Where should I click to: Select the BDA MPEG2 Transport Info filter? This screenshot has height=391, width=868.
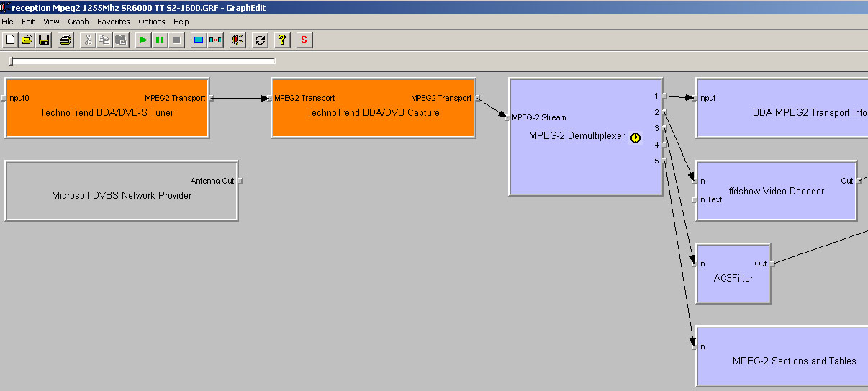(782, 107)
